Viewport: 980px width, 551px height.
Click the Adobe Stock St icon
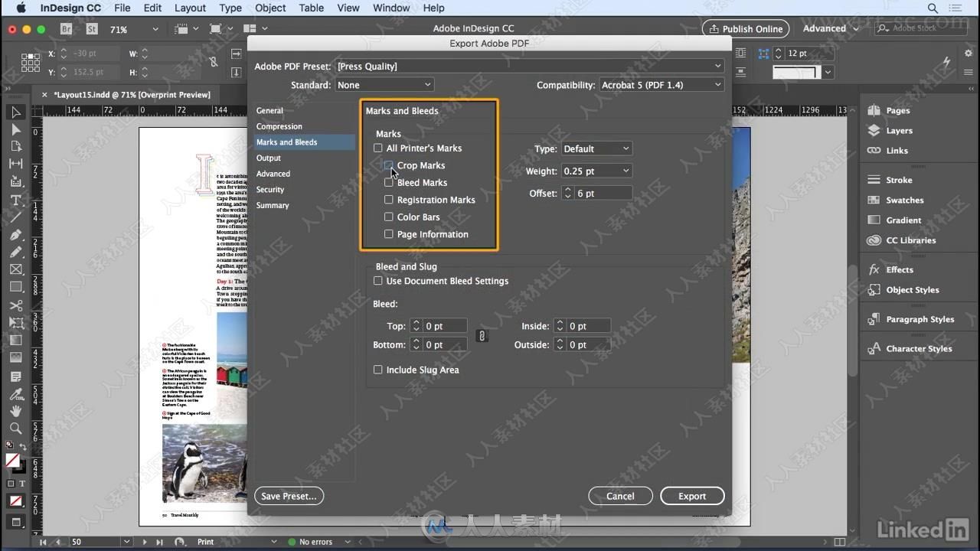point(92,29)
